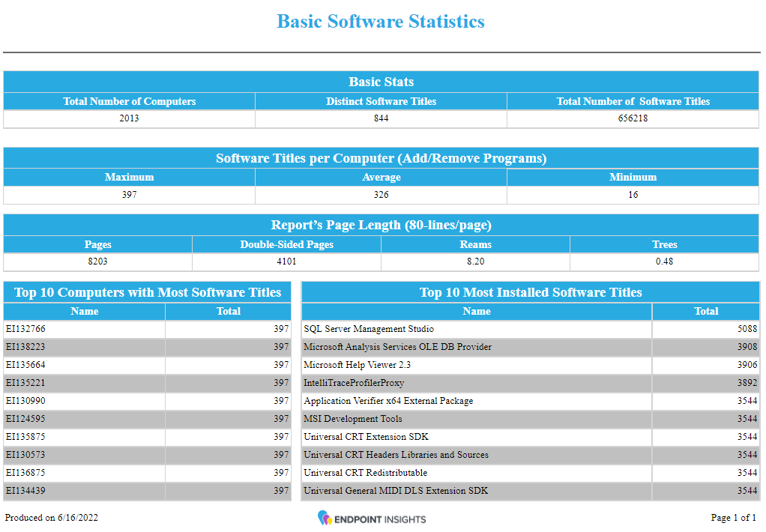Select the Double-Sided Pages column header

(x=286, y=244)
